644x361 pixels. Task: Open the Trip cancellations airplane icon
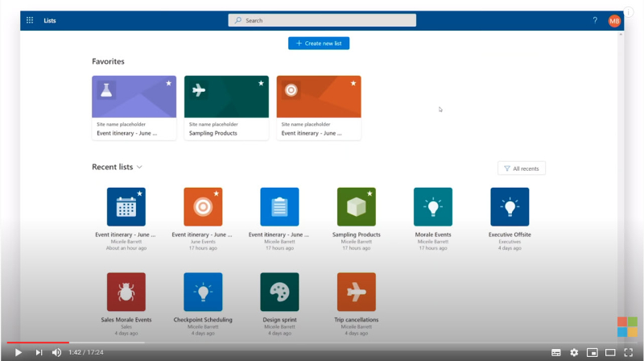pyautogui.click(x=356, y=292)
